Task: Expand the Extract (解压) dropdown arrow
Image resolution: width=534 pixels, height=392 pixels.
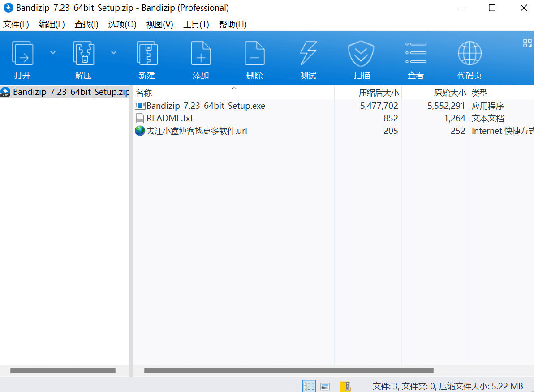Action: click(x=114, y=53)
